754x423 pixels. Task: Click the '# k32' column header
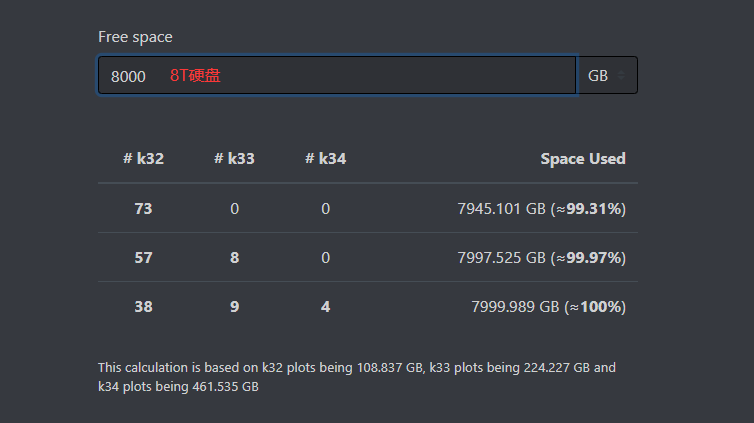[x=143, y=158]
